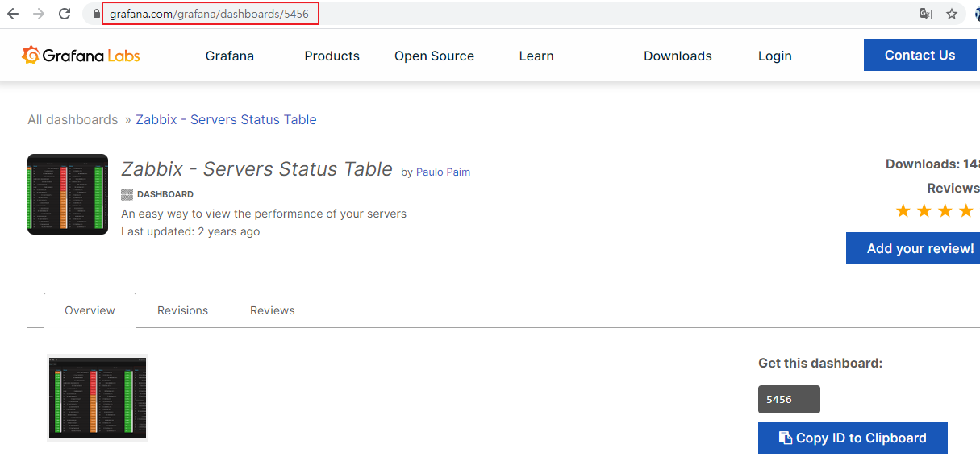This screenshot has width=980, height=457.
Task: Reload the page with the refresh icon
Action: (x=65, y=14)
